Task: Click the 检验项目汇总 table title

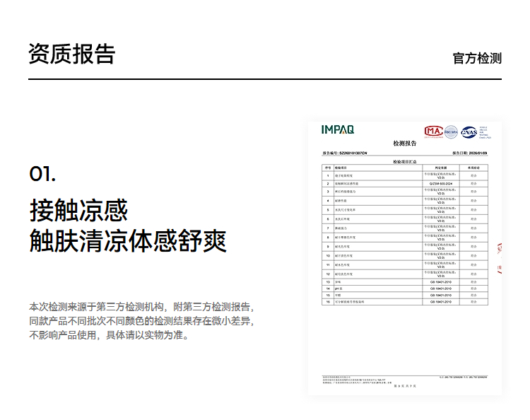Action: (x=405, y=161)
